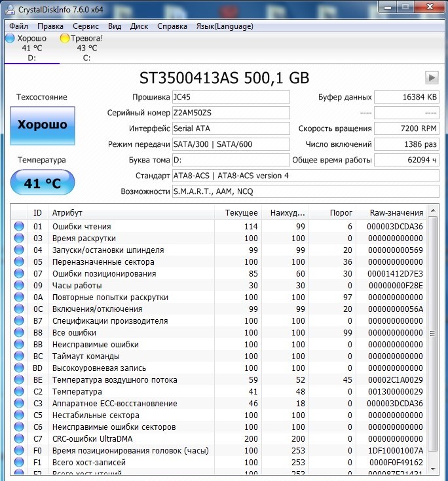Click the yellow warning icon for disk C:
Image resolution: width=448 pixels, height=481 pixels.
(65, 39)
